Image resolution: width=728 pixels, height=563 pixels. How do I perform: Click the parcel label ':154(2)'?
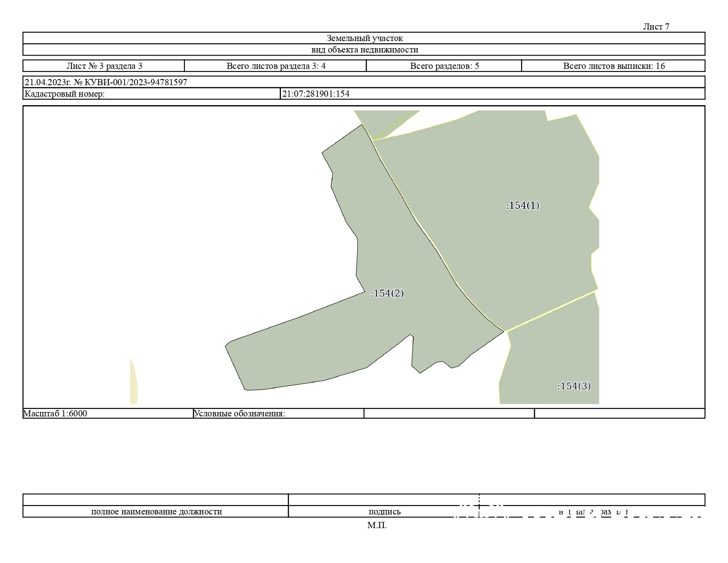(387, 293)
